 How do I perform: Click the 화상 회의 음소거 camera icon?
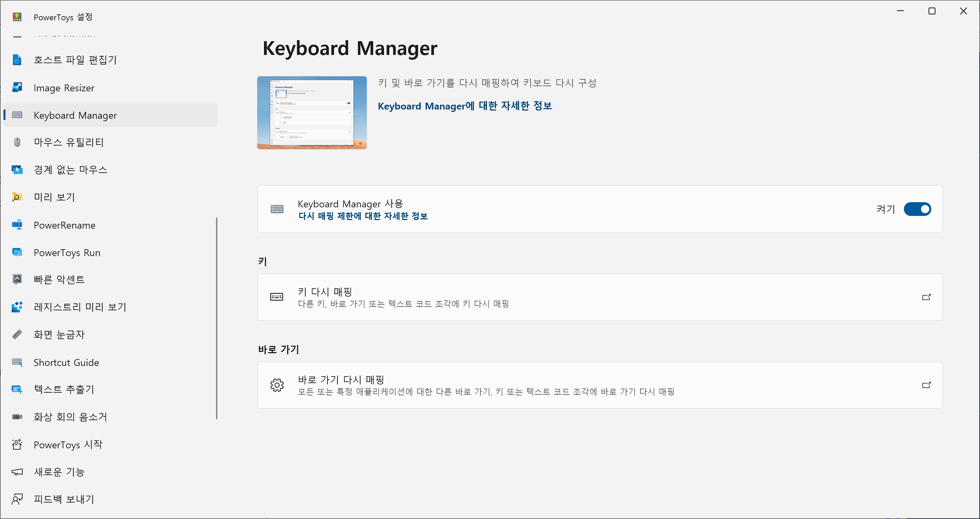click(x=17, y=417)
